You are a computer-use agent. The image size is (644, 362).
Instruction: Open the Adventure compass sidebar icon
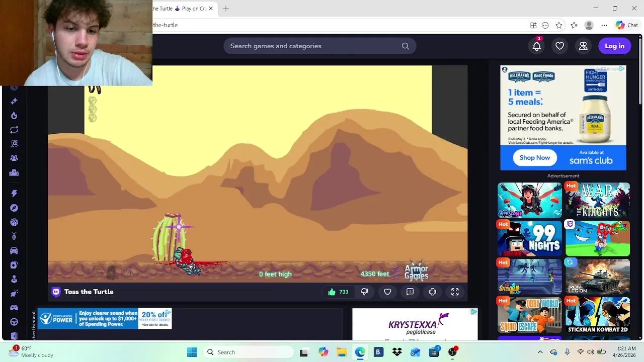[x=14, y=208]
